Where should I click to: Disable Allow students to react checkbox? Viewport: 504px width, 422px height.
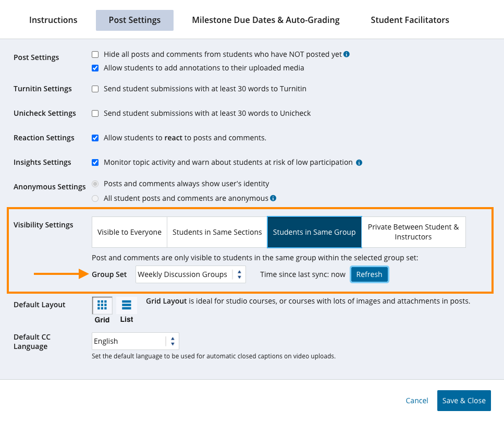[95, 138]
